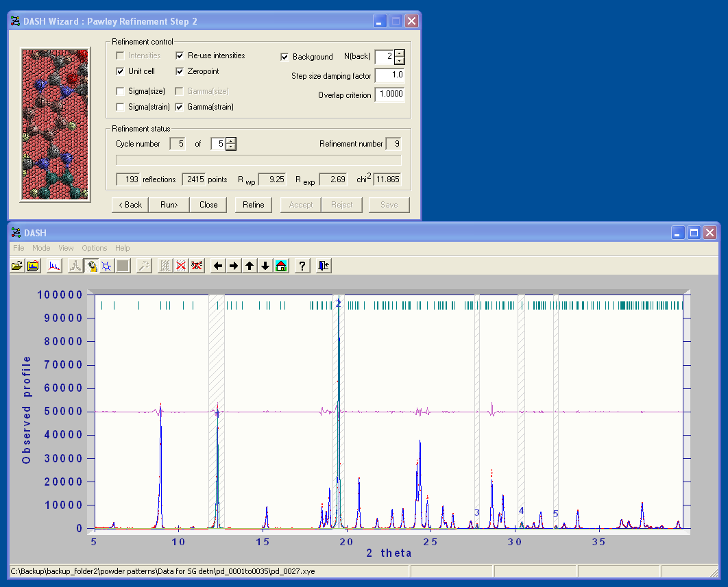Maximize the DASH main window
Image resolution: width=728 pixels, height=587 pixels.
click(694, 232)
